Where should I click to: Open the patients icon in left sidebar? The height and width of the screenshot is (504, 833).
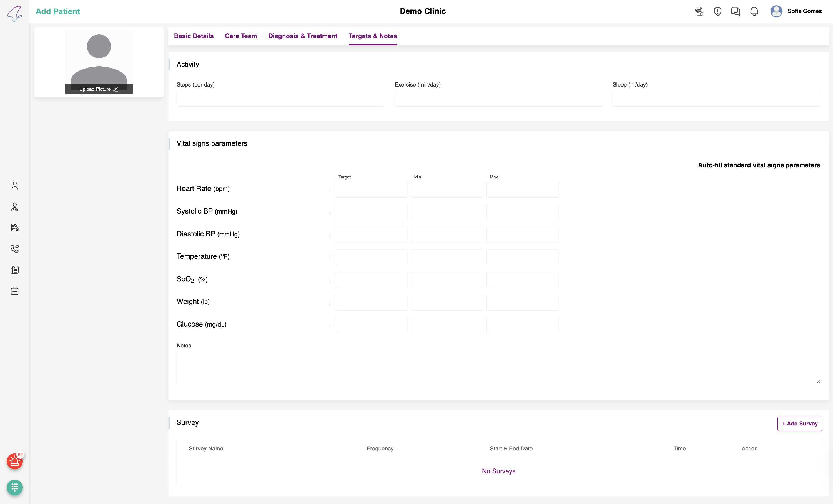(14, 185)
